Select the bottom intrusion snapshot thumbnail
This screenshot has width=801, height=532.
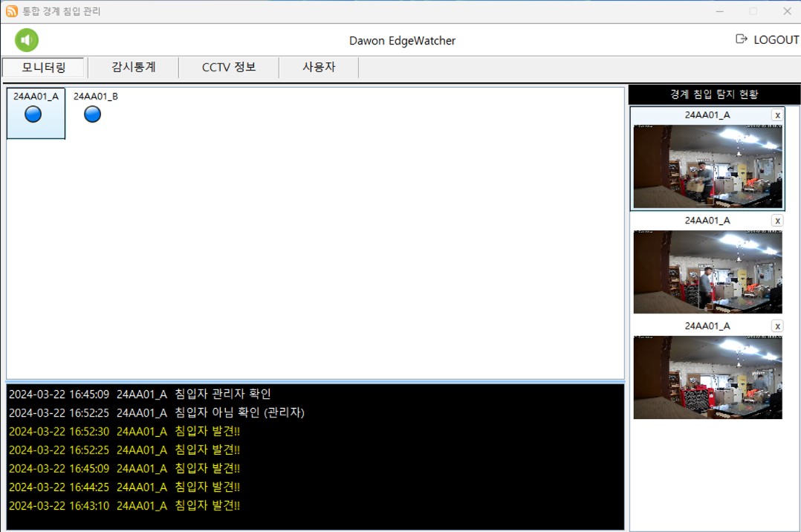[x=707, y=377]
